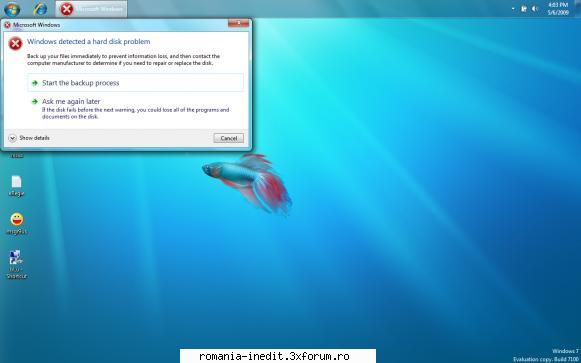
Task: Show hidden system tray icons arrow
Action: pos(513,9)
